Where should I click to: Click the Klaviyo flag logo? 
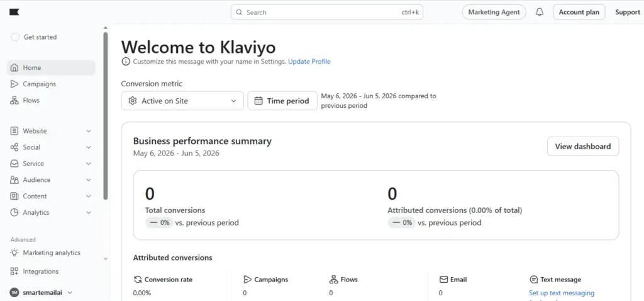tap(14, 13)
